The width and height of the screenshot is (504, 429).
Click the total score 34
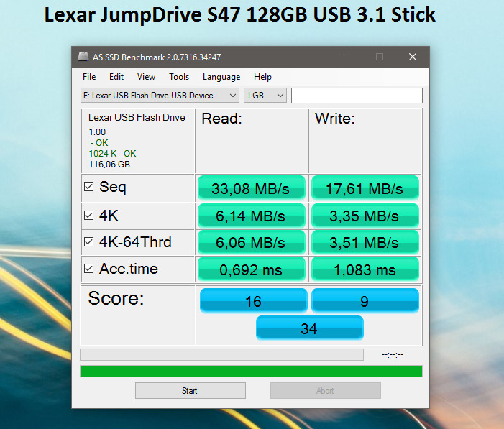tap(310, 328)
